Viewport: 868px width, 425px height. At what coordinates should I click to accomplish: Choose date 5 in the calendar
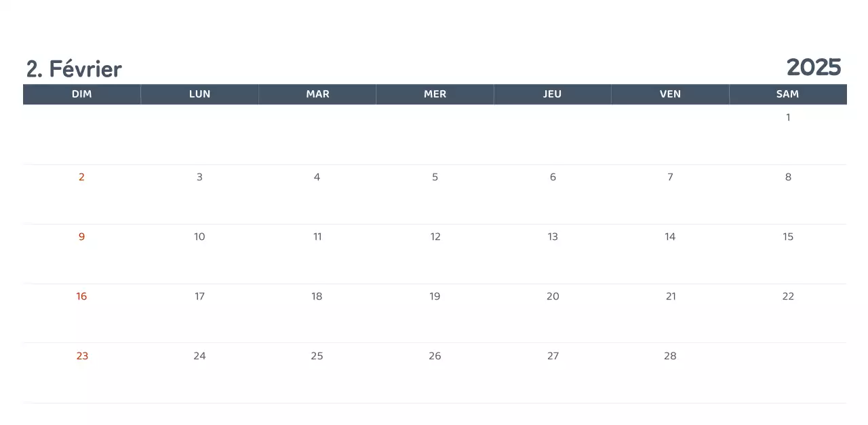click(435, 177)
